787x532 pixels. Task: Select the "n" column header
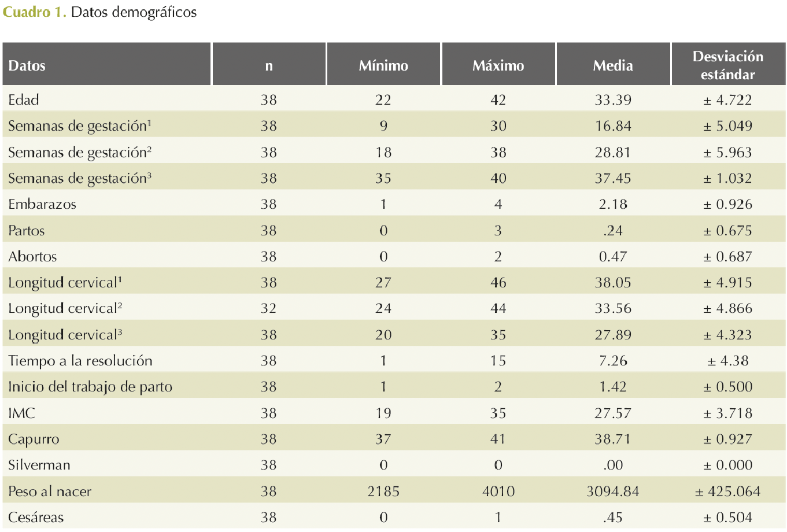click(x=269, y=66)
